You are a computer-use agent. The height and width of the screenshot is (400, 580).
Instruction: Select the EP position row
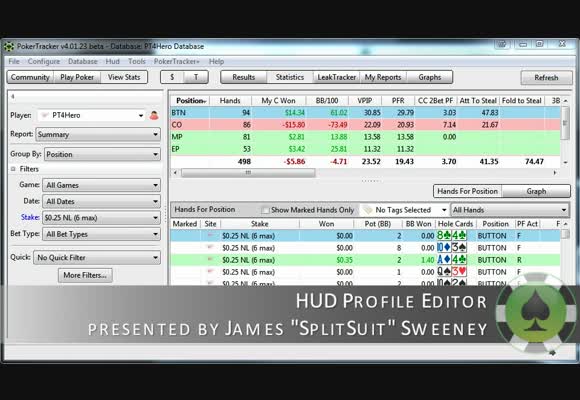click(x=365, y=149)
